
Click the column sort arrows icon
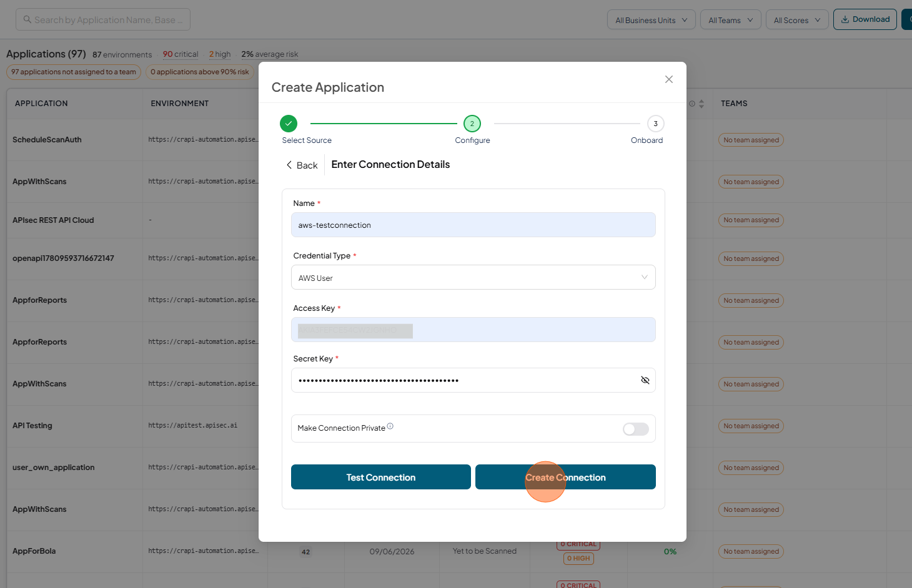coord(701,104)
